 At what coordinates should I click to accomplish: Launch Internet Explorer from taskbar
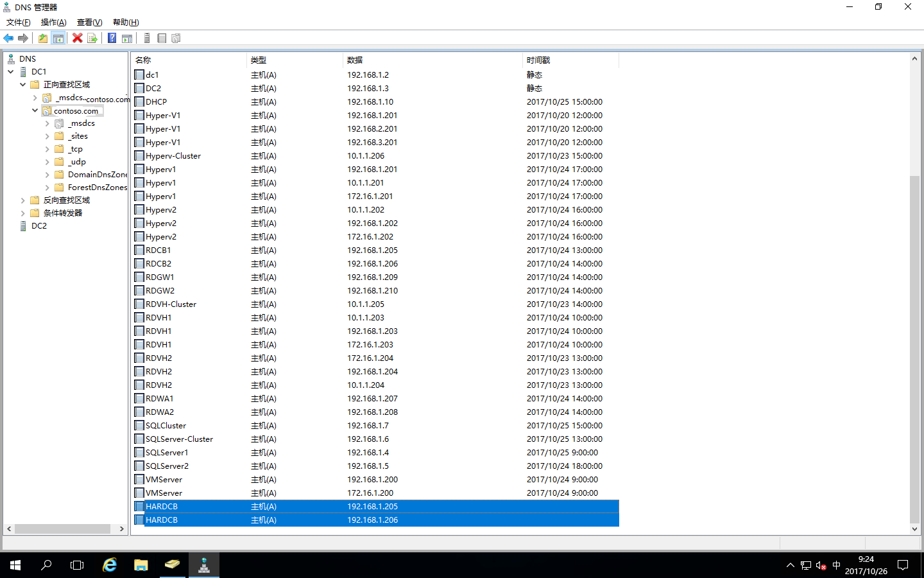(x=110, y=565)
